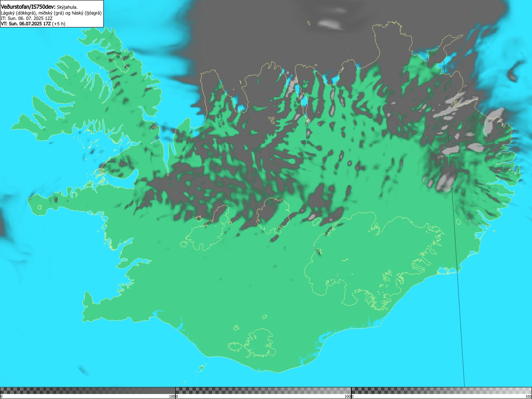532x399 pixels.
Task: Click the VT: Sun. 06.07.2025 17Z (+5 h) line
Action: tap(33, 24)
